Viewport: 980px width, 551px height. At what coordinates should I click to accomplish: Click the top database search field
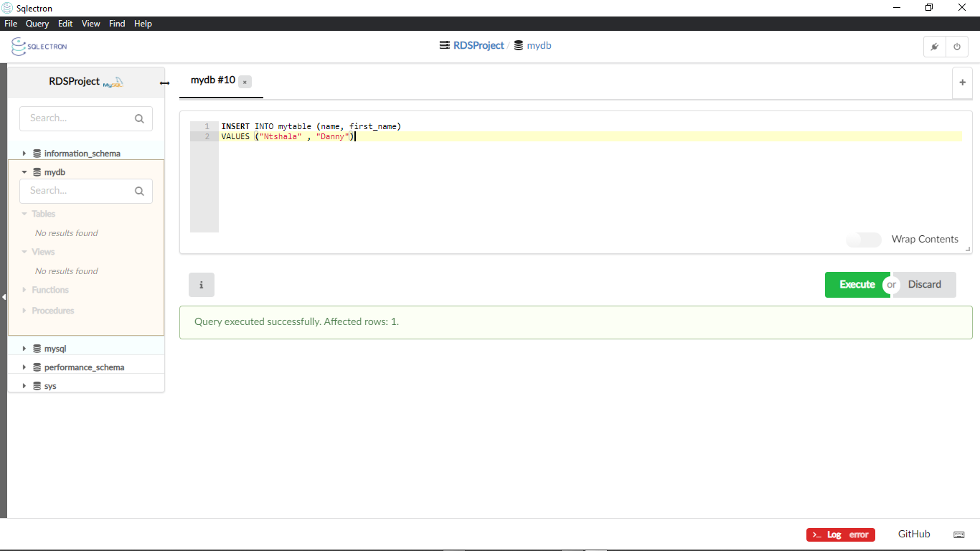[79, 118]
